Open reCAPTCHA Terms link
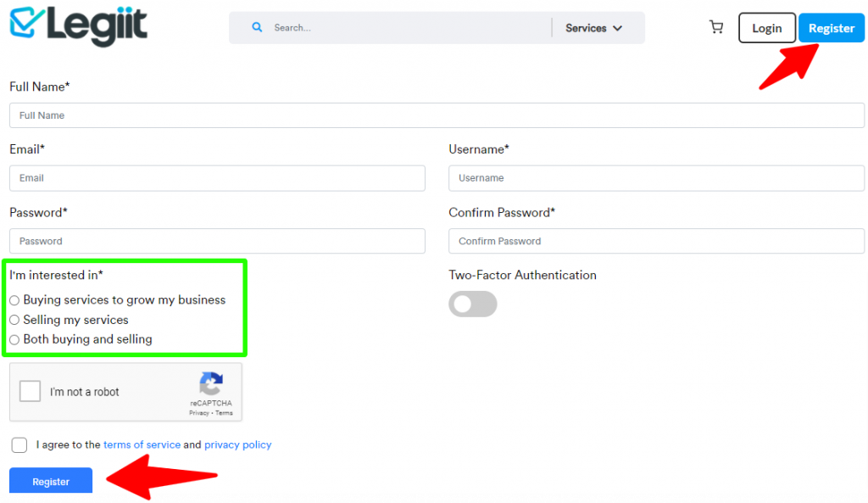 224,413
